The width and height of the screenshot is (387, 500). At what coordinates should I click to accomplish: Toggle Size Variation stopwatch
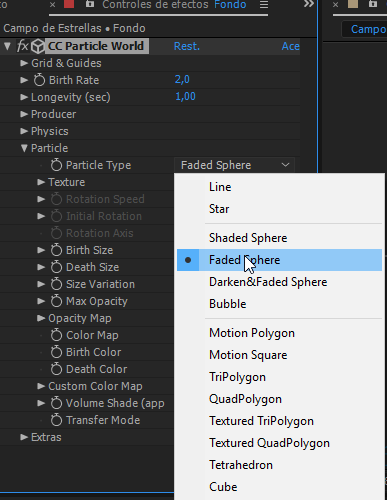tap(56, 284)
